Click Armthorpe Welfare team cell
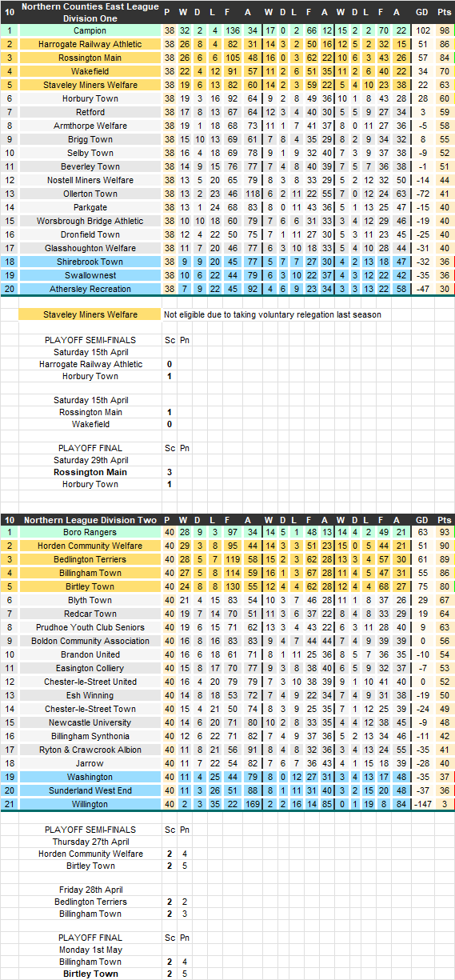The width and height of the screenshot is (455, 980). point(90,126)
